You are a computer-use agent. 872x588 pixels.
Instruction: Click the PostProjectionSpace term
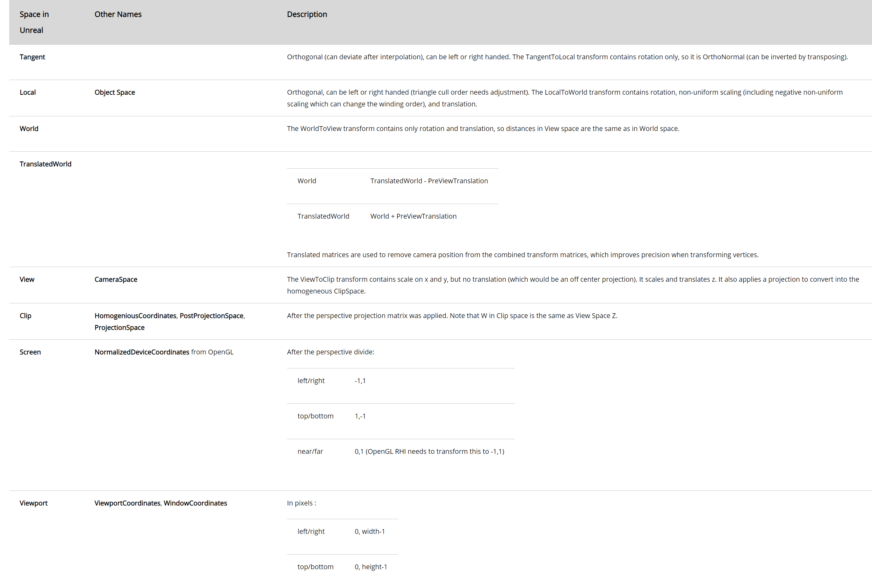point(212,316)
